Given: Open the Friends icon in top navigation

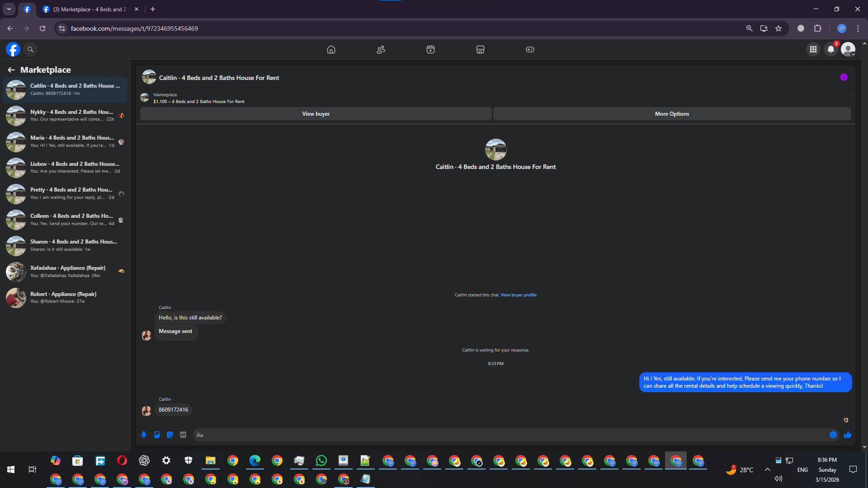Looking at the screenshot, I should (381, 49).
